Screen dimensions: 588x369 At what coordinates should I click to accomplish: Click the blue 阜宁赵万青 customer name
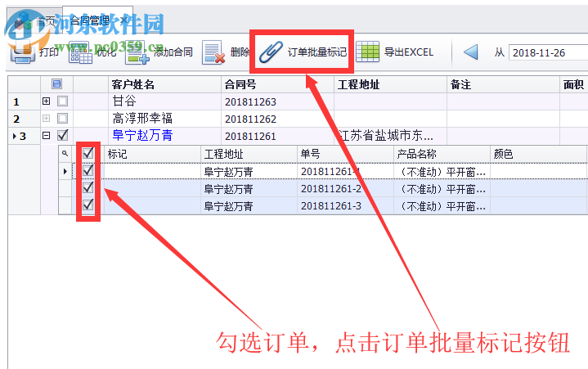(142, 135)
